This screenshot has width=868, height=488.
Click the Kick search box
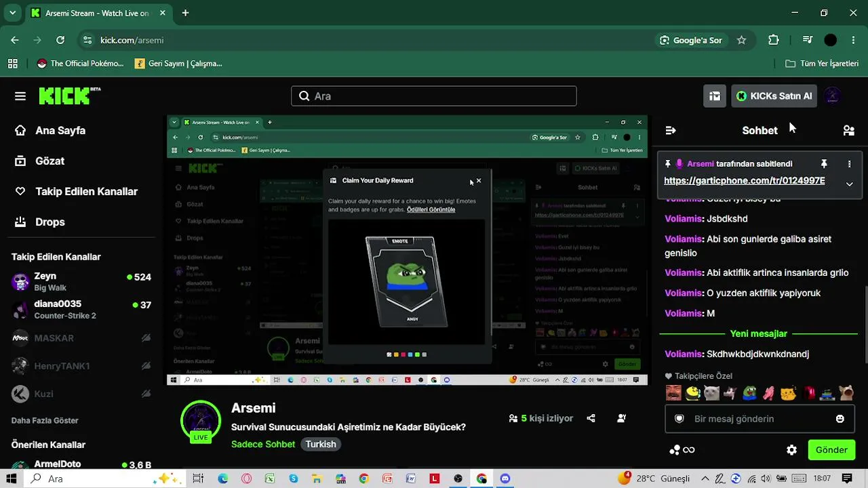434,96
